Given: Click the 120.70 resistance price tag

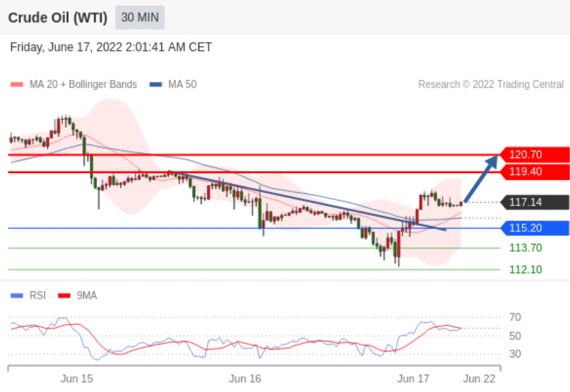Looking at the screenshot, I should tap(535, 155).
